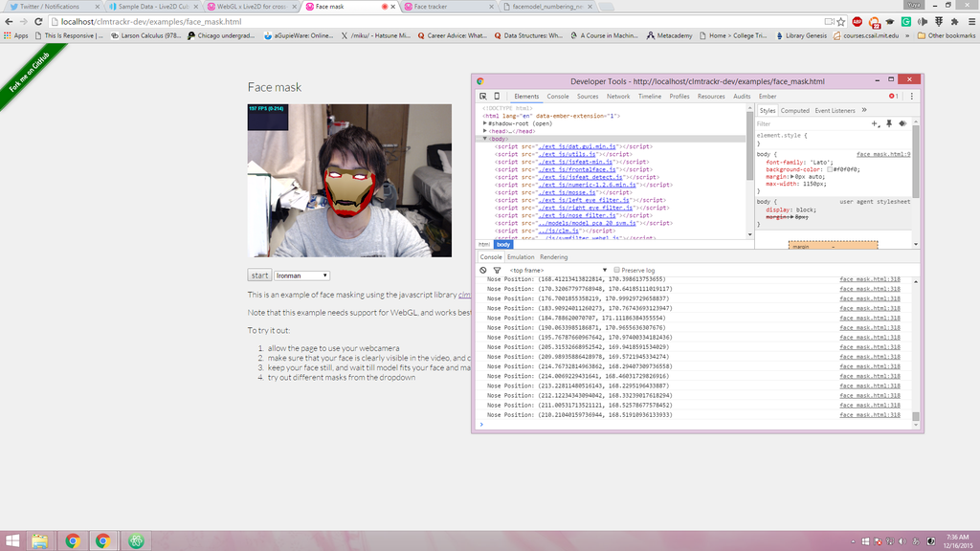Go back to the previous page
Screen dimensions: 980x551
click(x=9, y=21)
